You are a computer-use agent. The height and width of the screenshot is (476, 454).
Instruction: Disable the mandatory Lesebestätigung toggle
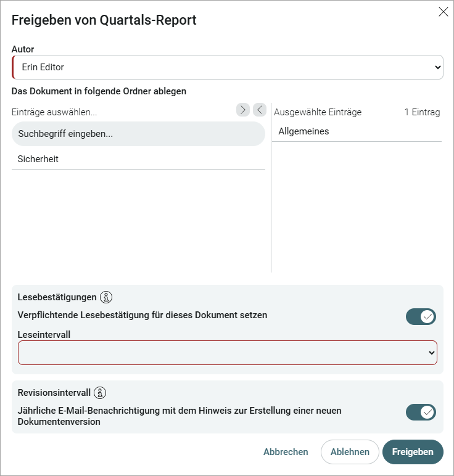421,317
